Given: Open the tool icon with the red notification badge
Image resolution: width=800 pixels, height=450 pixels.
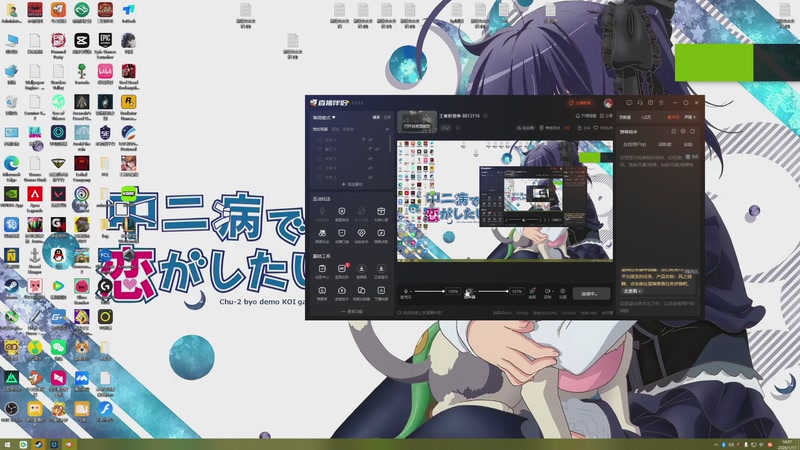Looking at the screenshot, I should point(342,271).
